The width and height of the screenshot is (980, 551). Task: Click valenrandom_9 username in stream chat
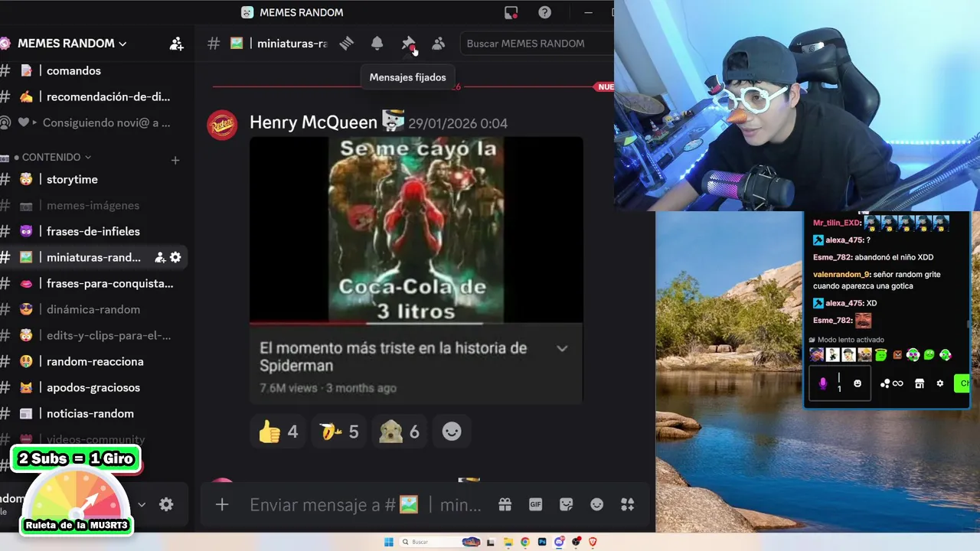click(x=841, y=275)
